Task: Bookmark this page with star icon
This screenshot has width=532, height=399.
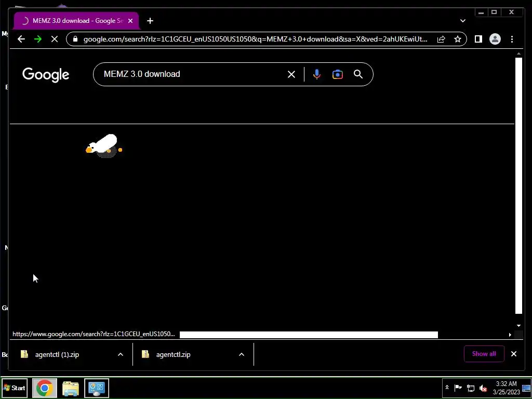Action: tap(458, 39)
